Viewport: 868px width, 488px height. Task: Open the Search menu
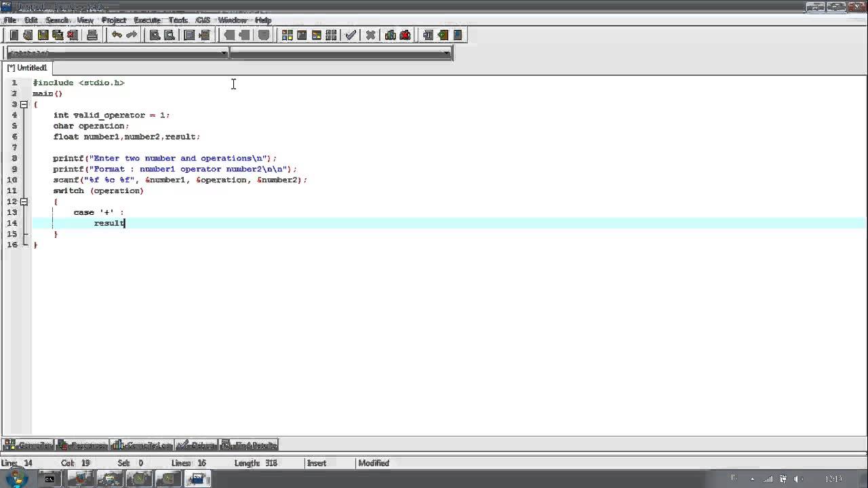58,20
